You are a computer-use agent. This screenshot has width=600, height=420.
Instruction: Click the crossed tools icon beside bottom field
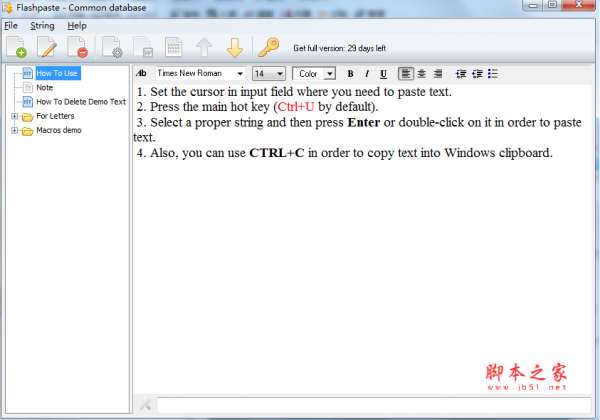coord(145,405)
